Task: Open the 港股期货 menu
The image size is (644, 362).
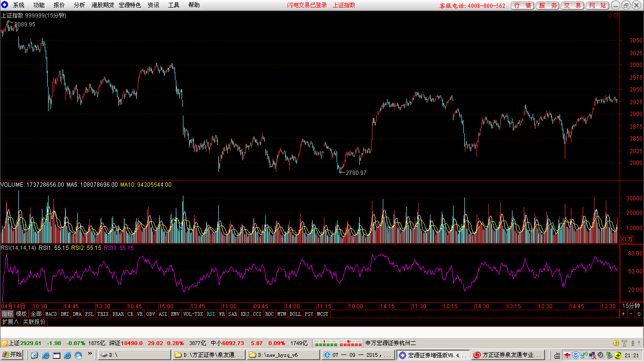Action: (x=103, y=5)
